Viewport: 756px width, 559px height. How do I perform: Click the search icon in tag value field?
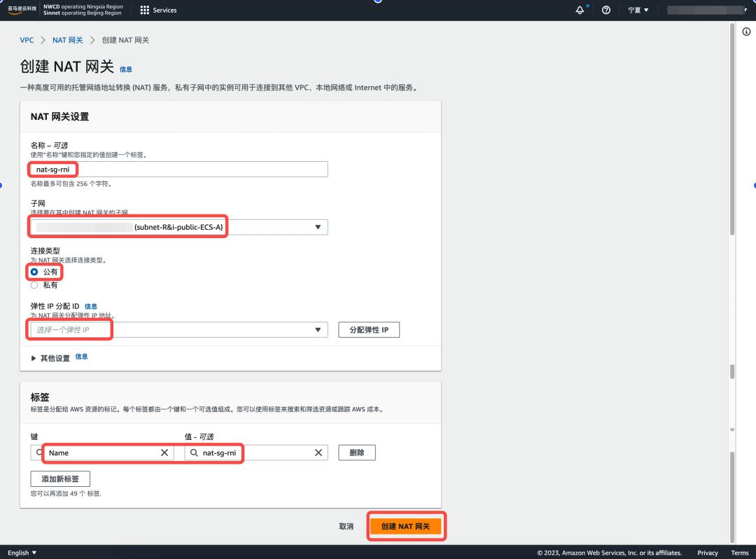click(x=194, y=453)
